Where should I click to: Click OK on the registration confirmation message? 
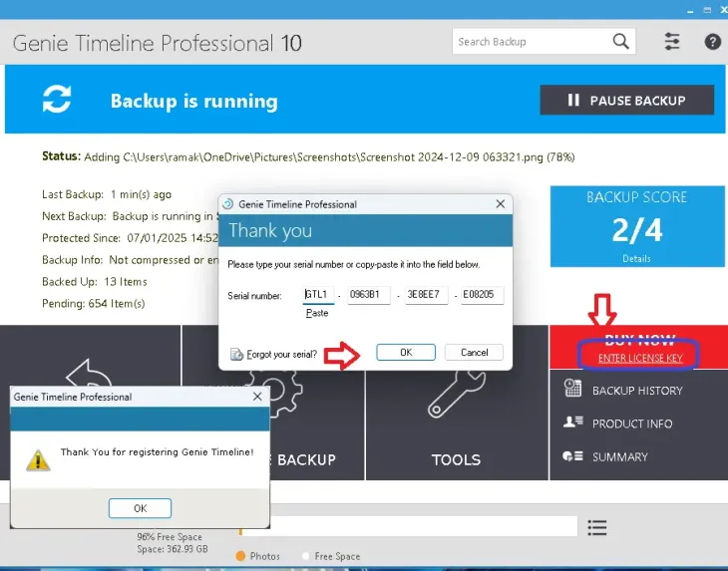click(140, 508)
